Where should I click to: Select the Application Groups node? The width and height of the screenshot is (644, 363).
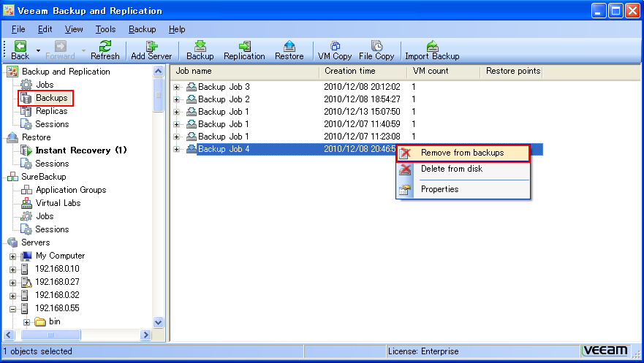71,189
